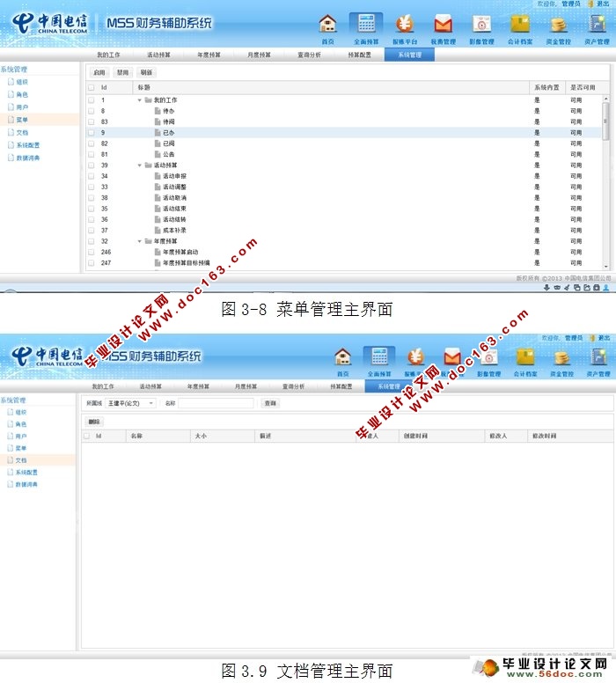Open 资产管理 icon in document management screen
Viewport: 616px width, 683px height.
[x=598, y=356]
